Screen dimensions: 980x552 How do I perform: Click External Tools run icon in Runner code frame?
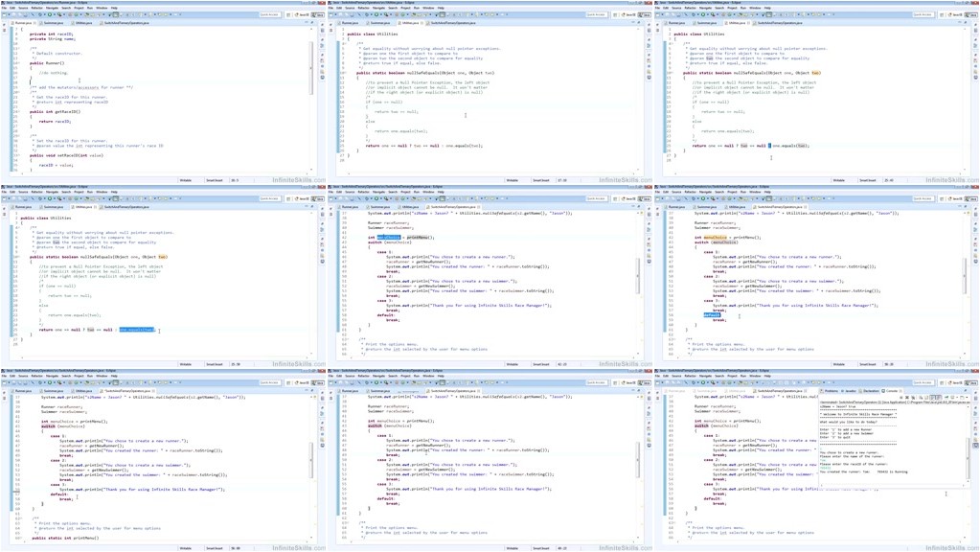[59, 14]
